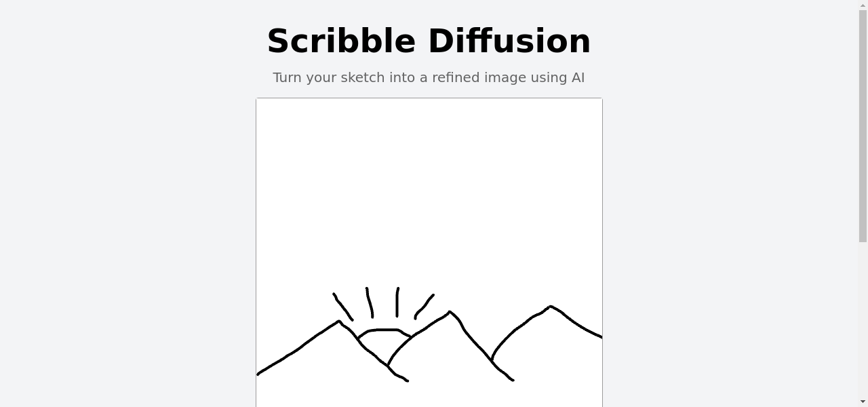Viewport: 868px width, 407px height.
Task: Click the word "Scribble" in the title
Action: (x=341, y=41)
